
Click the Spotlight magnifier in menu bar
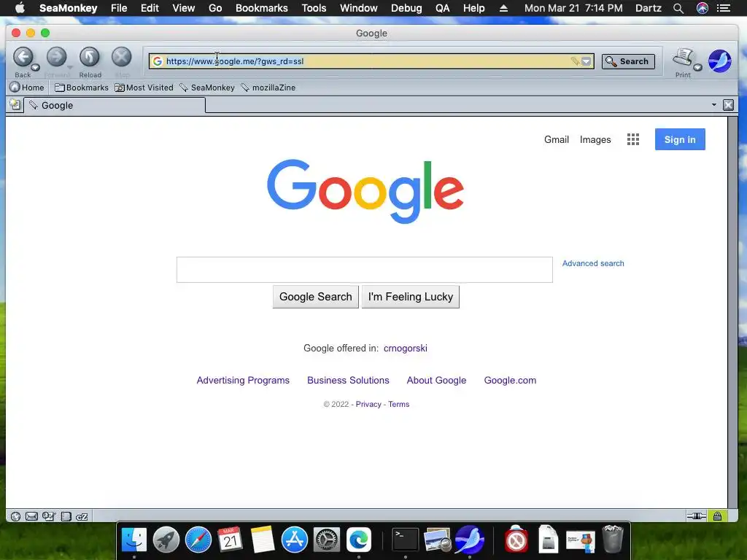point(678,8)
